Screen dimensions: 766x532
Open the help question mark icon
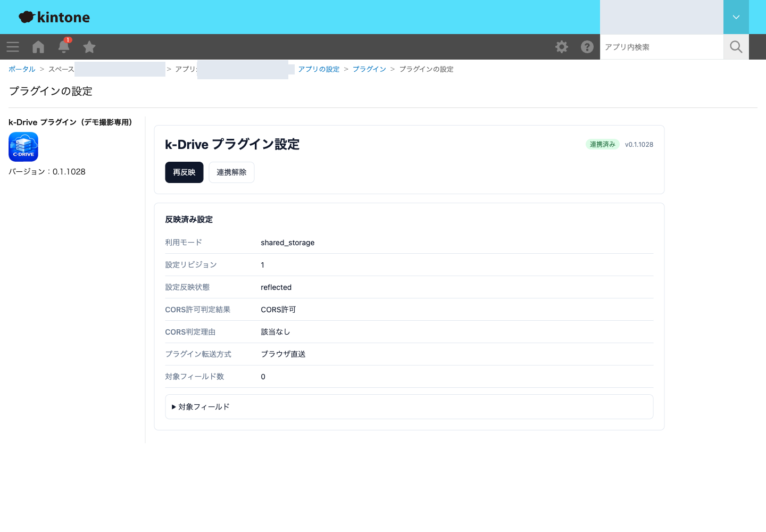click(587, 47)
